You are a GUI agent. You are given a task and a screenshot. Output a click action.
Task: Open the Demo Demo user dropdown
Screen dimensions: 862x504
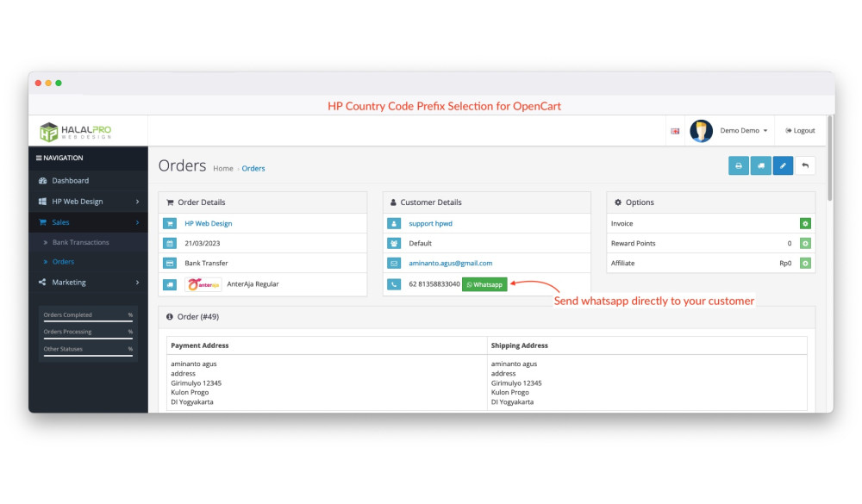point(742,131)
